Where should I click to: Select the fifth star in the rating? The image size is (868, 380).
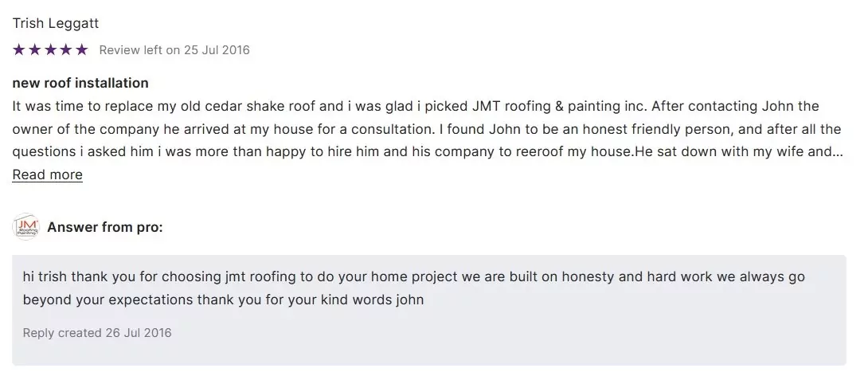click(x=81, y=50)
